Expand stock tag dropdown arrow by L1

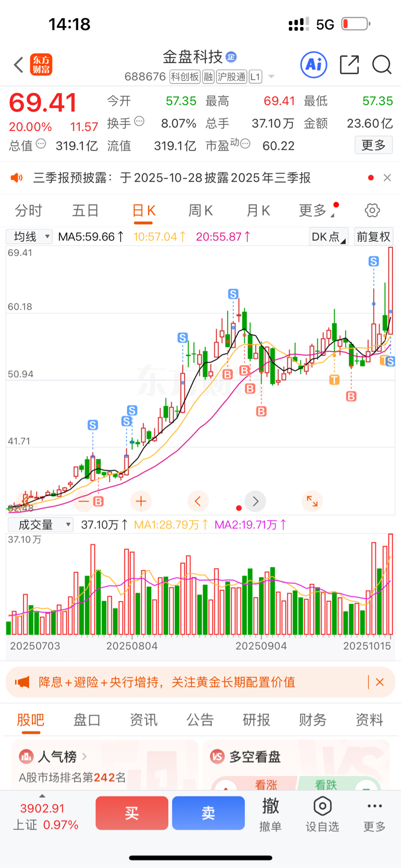coord(271,77)
